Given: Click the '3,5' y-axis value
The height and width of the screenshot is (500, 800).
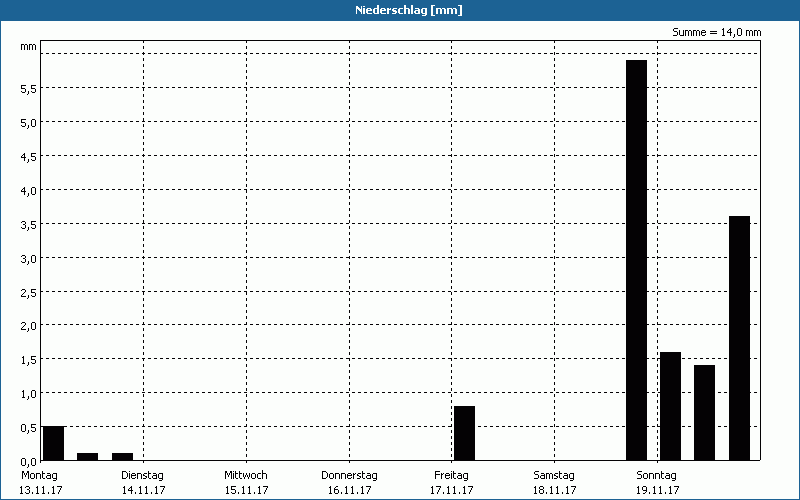Looking at the screenshot, I should pyautogui.click(x=29, y=224).
